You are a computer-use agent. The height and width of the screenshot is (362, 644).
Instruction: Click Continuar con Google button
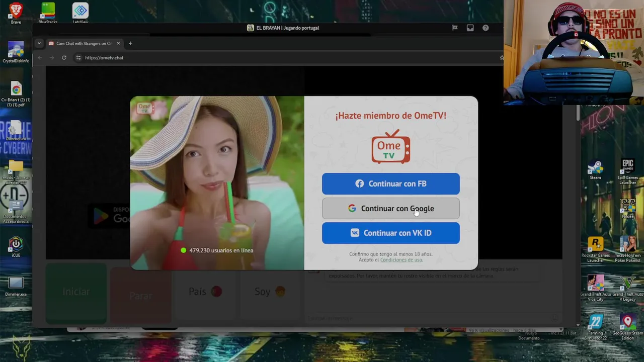coord(391,208)
